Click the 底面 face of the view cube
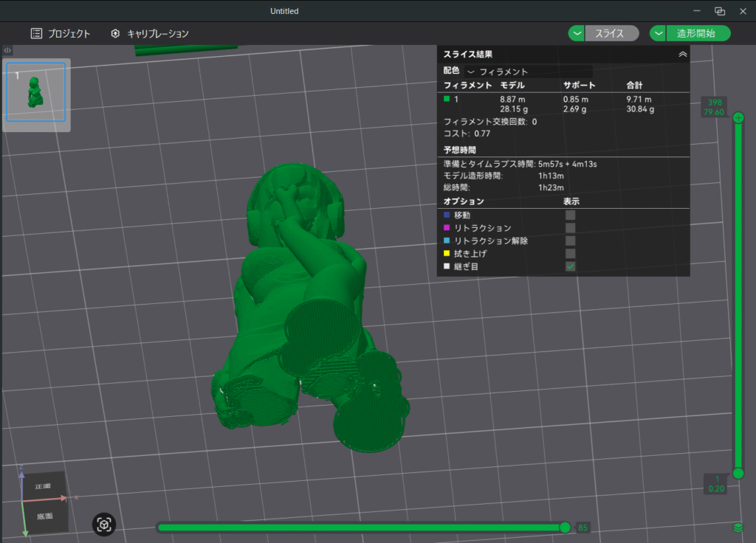 [45, 516]
